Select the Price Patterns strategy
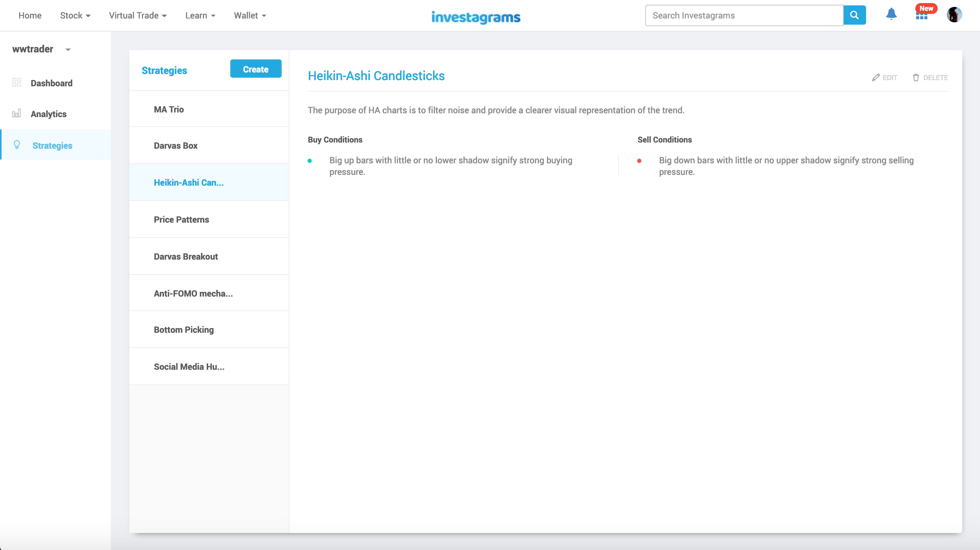This screenshot has height=550, width=980. coord(209,219)
